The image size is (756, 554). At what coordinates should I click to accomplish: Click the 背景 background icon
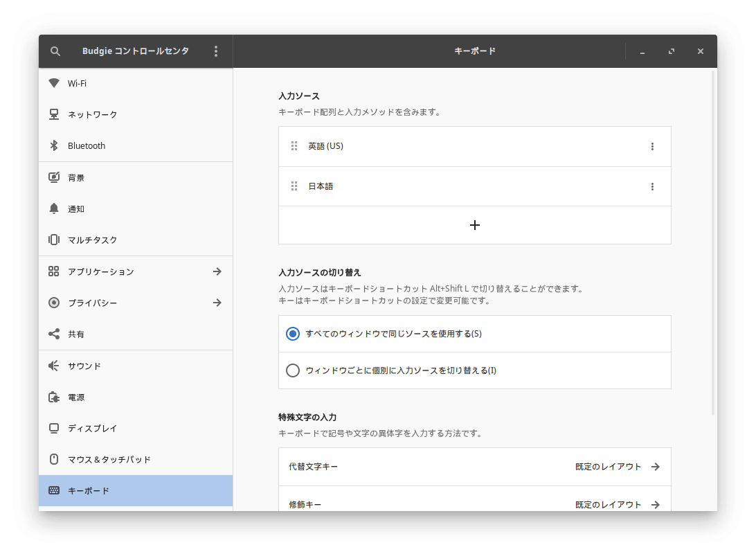point(54,177)
